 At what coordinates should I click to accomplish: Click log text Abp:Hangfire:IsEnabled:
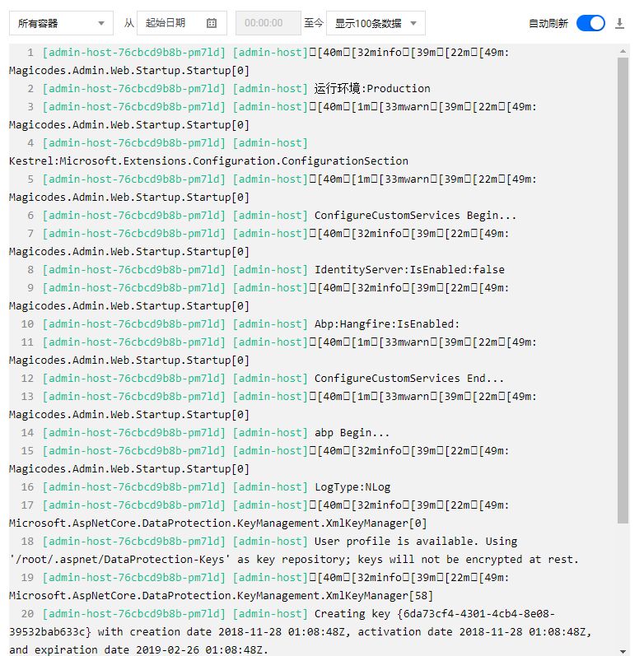pos(387,324)
